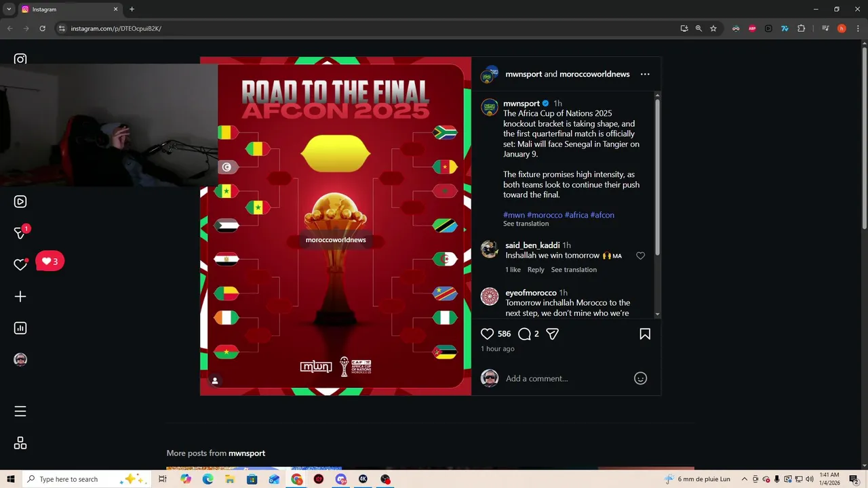Open mwnsport link in More posts heading

point(247,453)
